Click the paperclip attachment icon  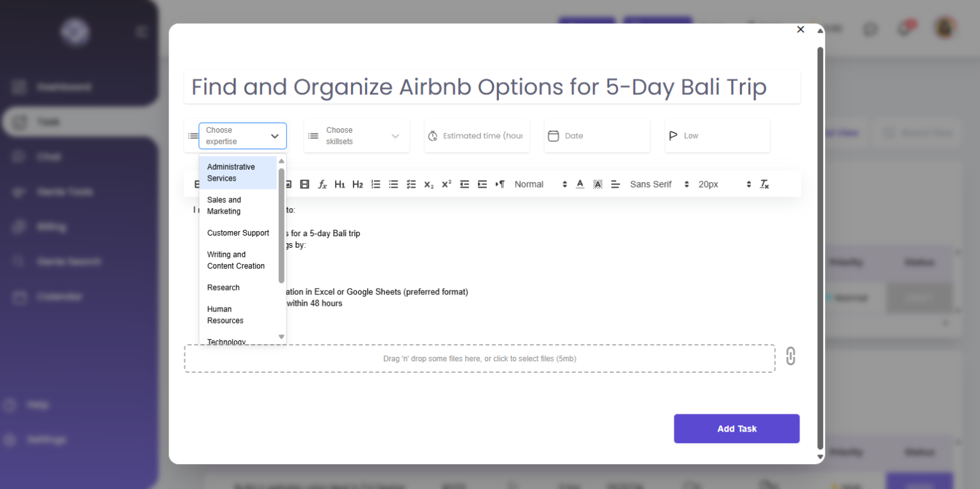pyautogui.click(x=791, y=356)
